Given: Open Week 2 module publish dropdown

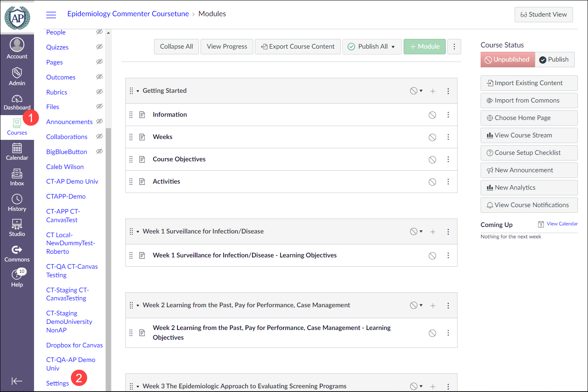Looking at the screenshot, I should [x=416, y=305].
